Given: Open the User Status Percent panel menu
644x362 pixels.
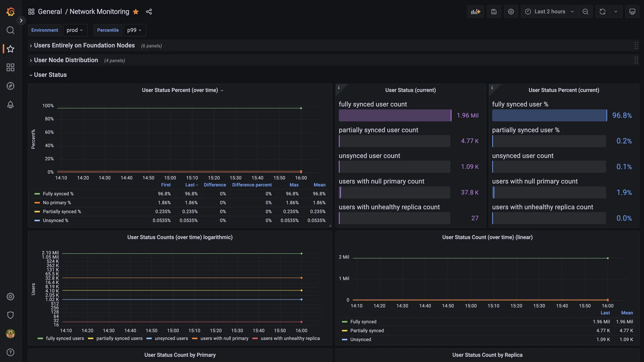Looking at the screenshot, I should pyautogui.click(x=222, y=90).
